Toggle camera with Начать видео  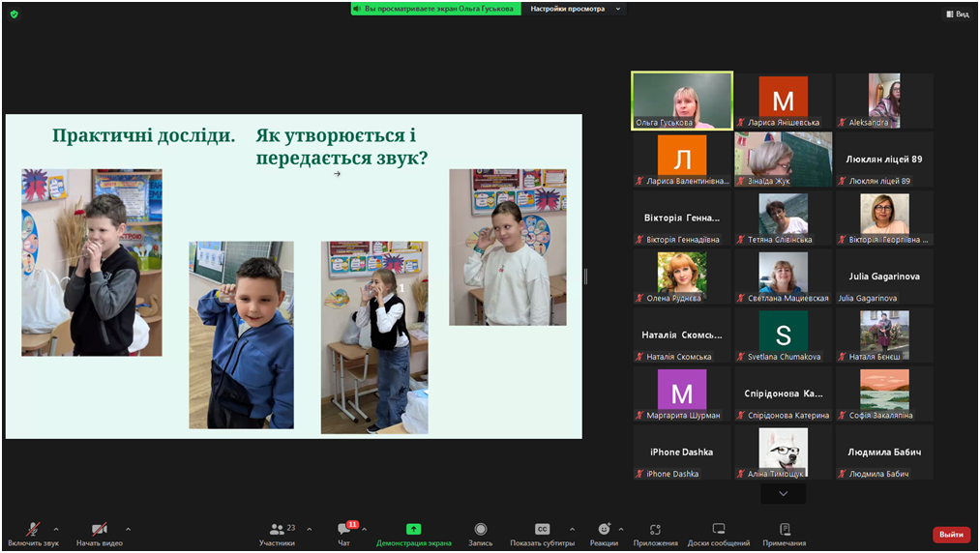(x=99, y=530)
